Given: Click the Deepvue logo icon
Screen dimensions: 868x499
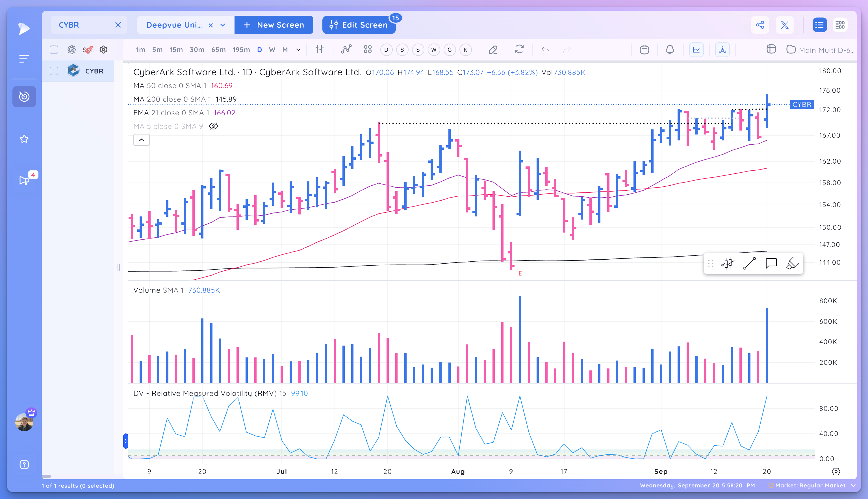Looking at the screenshot, I should (24, 29).
